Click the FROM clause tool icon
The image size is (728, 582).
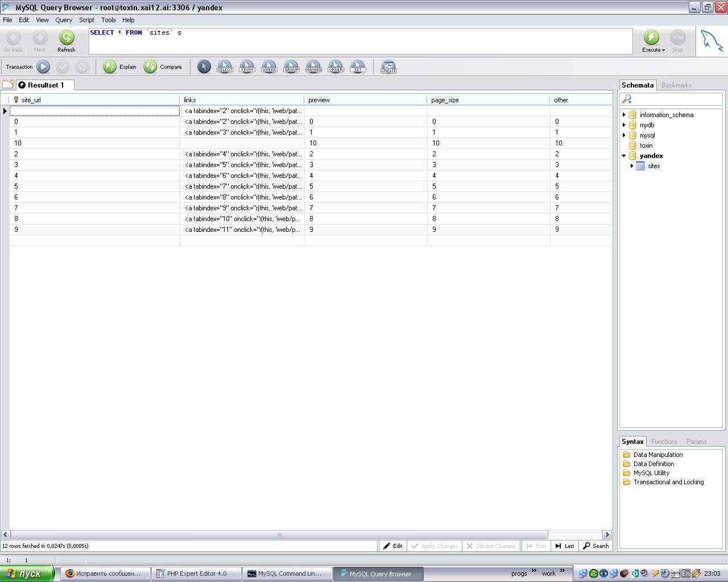[247, 67]
